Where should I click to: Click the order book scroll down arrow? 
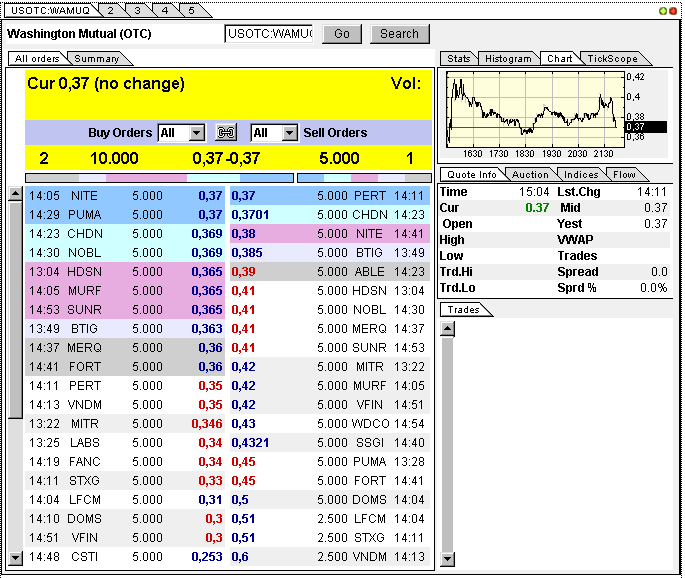coord(15,558)
